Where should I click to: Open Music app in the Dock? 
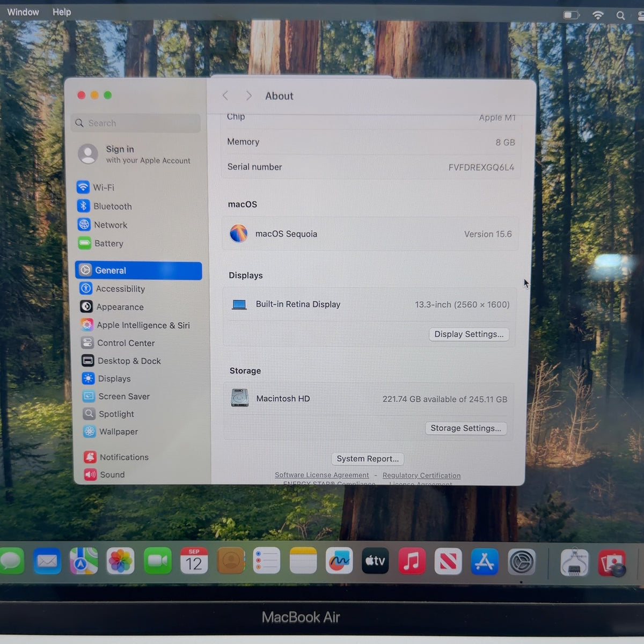pos(412,561)
